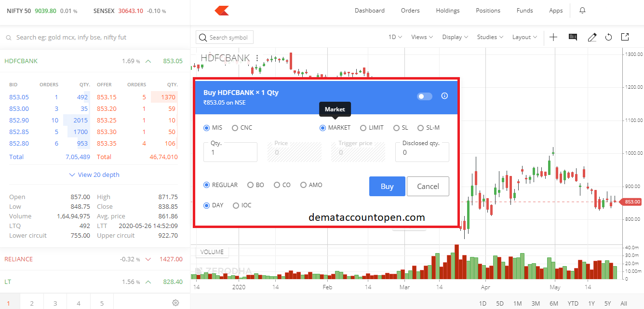Viewport: 644px width, 309px height.
Task: Set chart range to 6M
Action: (x=554, y=303)
